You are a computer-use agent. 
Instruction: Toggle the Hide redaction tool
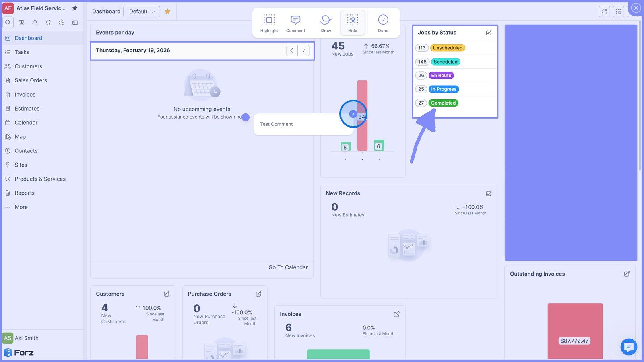(353, 23)
